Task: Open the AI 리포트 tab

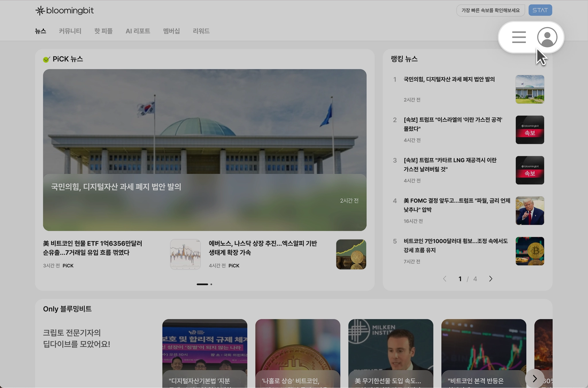Action: 138,31
